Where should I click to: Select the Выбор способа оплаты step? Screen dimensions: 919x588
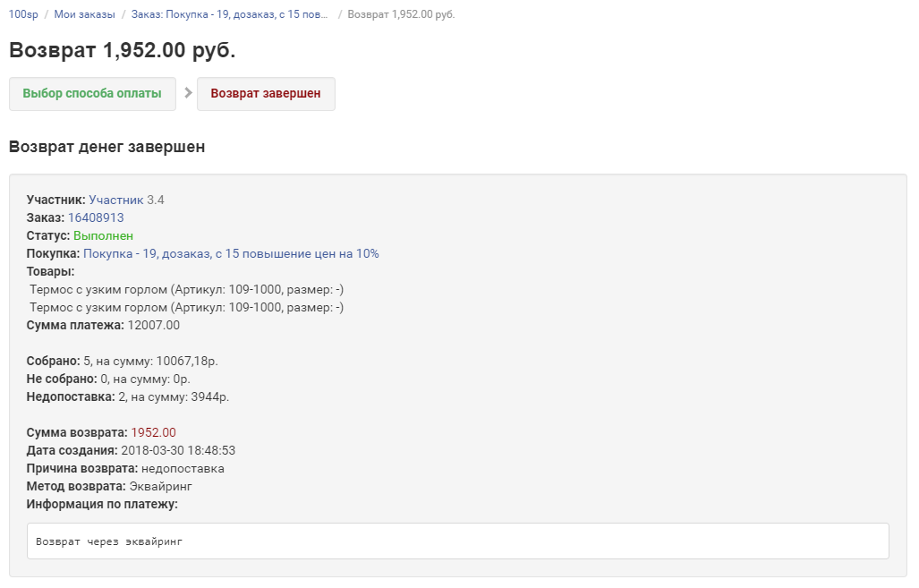[x=92, y=94]
